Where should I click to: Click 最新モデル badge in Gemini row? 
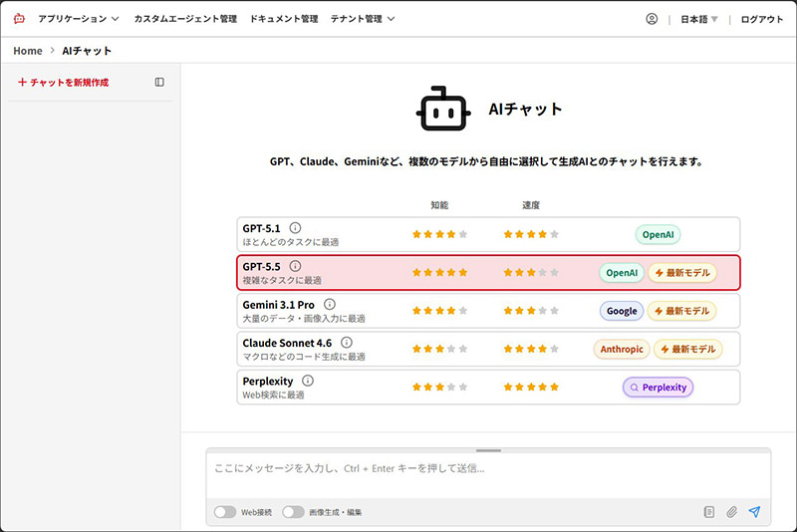tap(681, 311)
